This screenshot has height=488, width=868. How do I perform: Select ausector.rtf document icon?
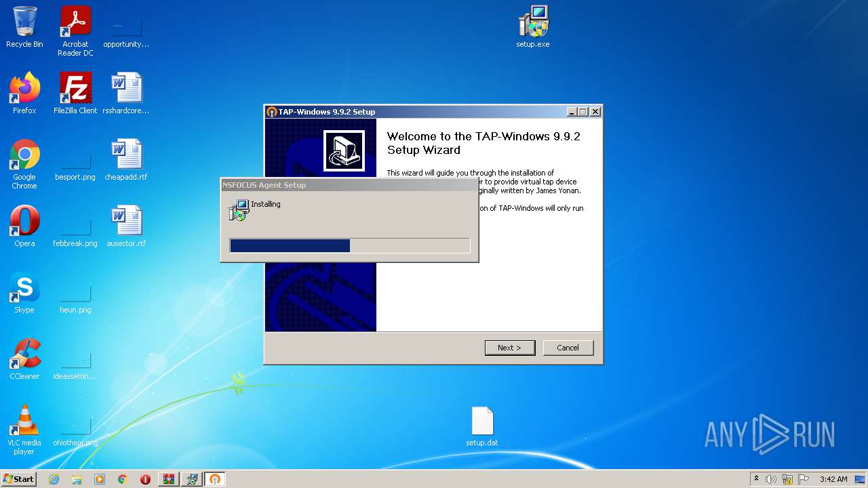tap(126, 226)
